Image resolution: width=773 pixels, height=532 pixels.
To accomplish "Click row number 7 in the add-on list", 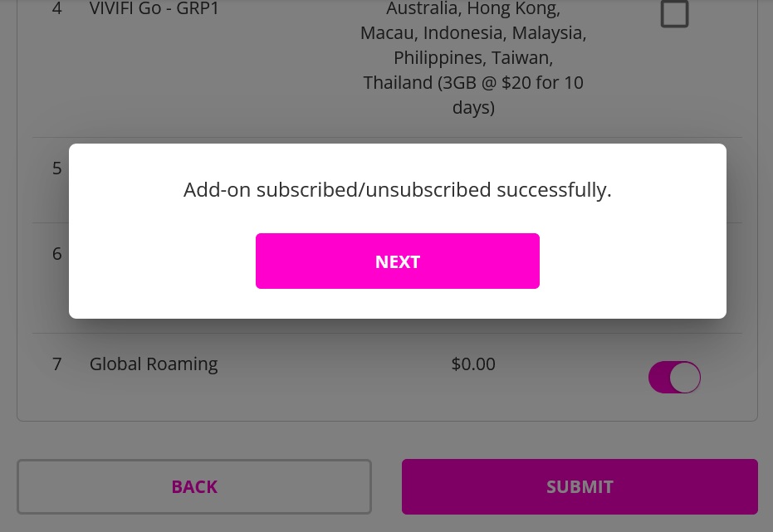I will (x=57, y=364).
